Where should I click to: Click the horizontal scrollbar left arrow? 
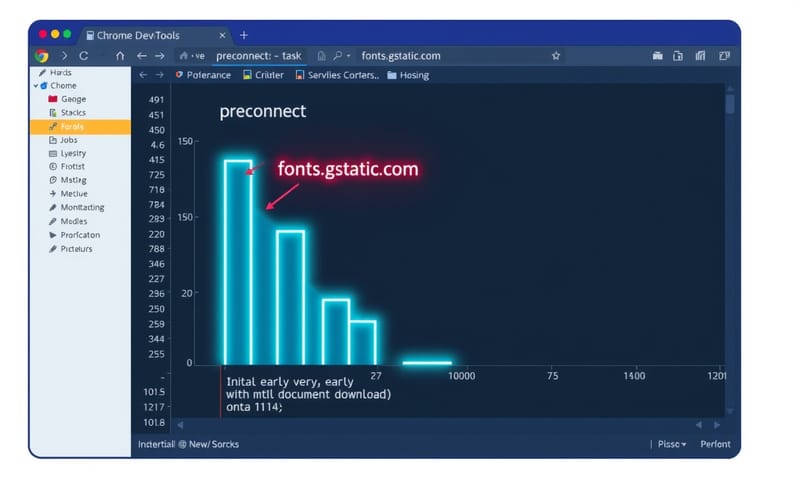[x=180, y=424]
